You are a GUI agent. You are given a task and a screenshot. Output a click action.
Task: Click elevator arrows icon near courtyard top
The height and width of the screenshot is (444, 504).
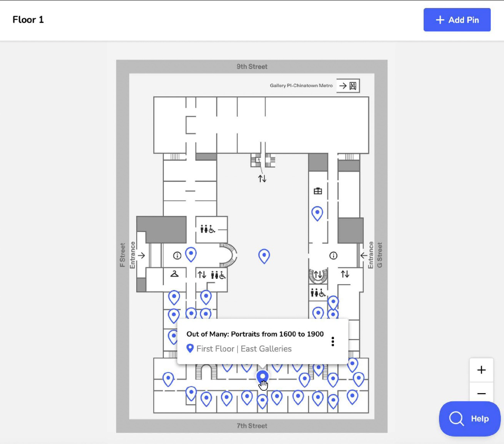[262, 179]
